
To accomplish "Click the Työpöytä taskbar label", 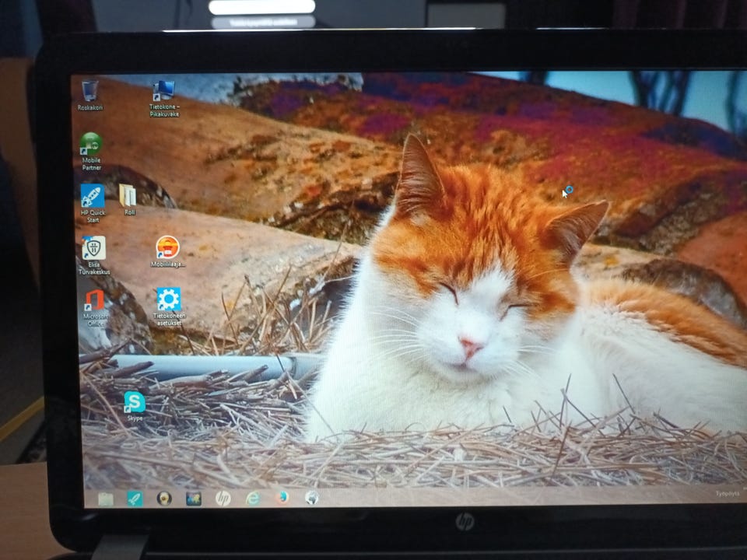I will point(727,494).
